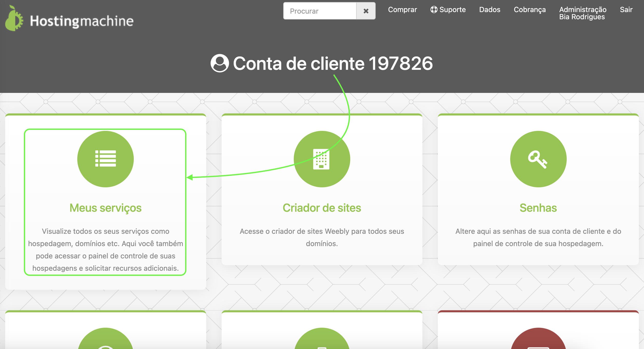Click the Conta de cliente 197826 heading
The image size is (644, 349).
(x=333, y=63)
